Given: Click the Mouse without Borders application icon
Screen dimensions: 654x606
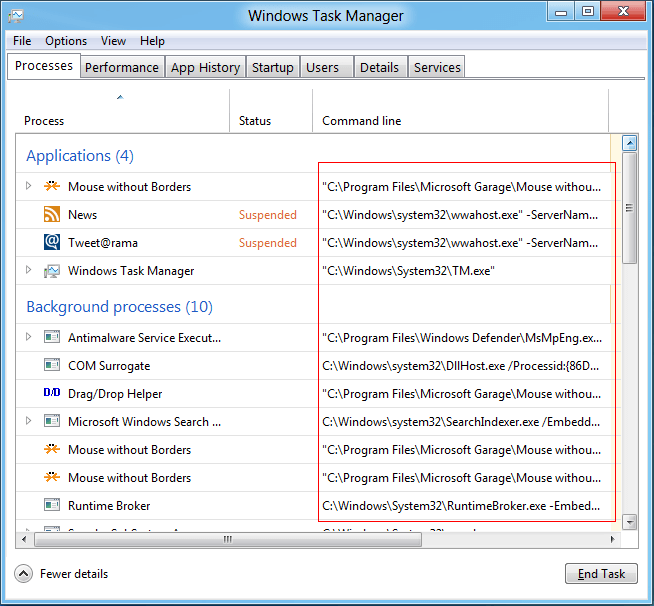Looking at the screenshot, I should [x=52, y=186].
